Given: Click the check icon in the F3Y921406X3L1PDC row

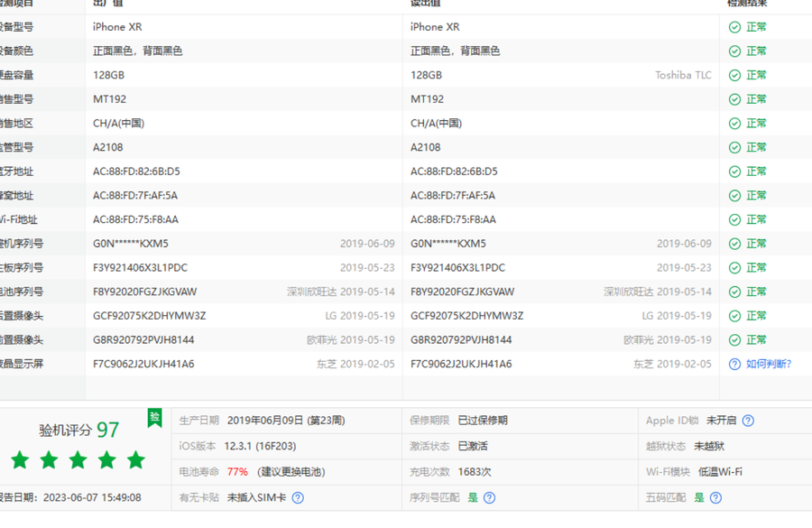Looking at the screenshot, I should [734, 268].
